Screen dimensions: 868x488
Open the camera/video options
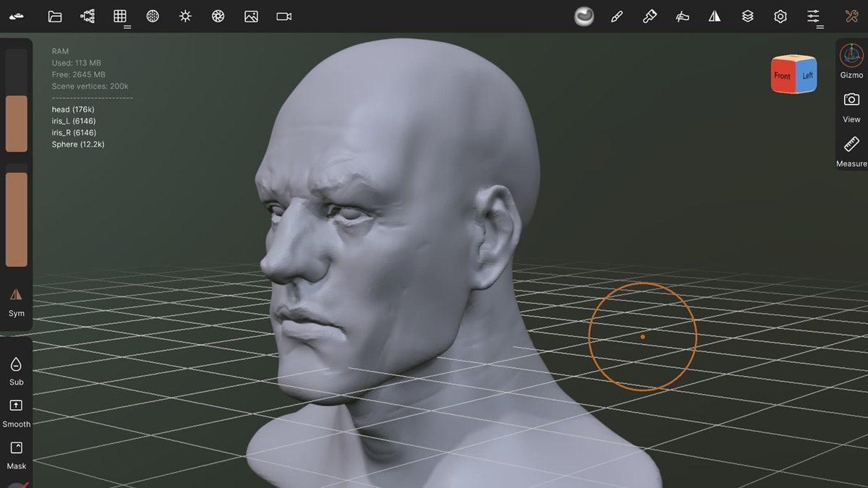click(x=283, y=15)
